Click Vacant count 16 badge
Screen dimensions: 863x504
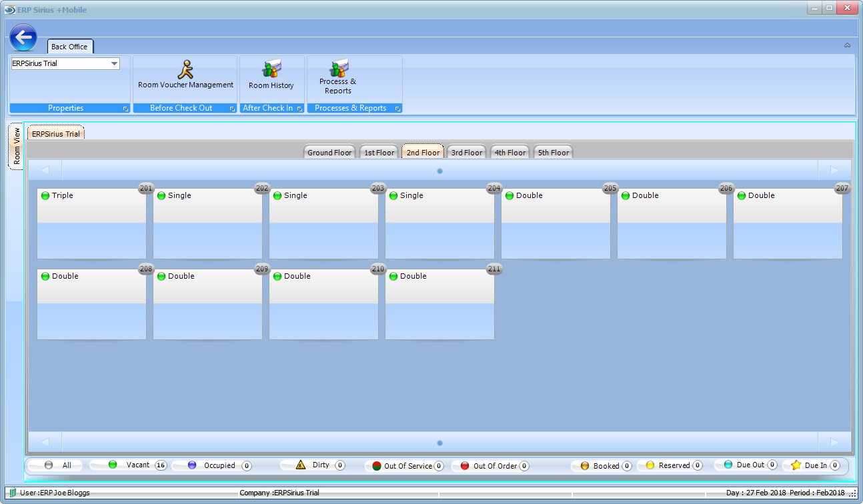point(161,465)
